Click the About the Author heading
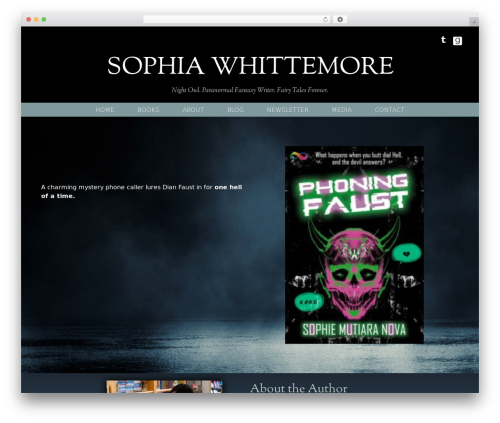 pos(299,388)
